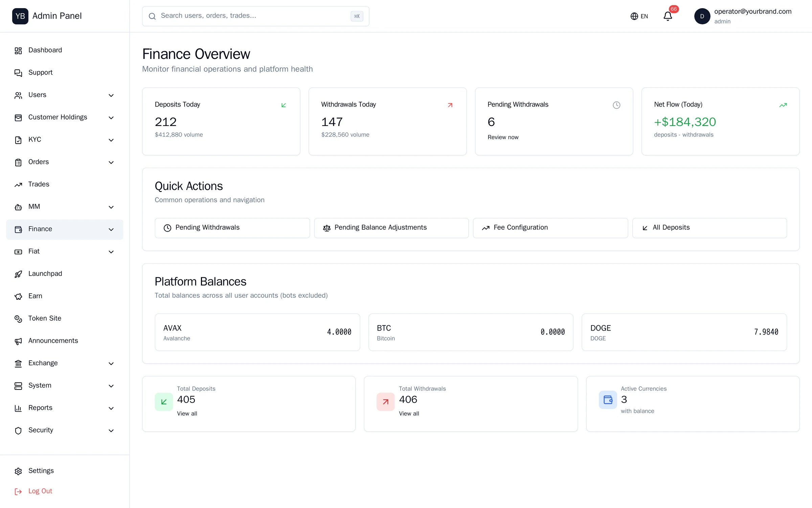The width and height of the screenshot is (812, 508).
Task: Click the red Total Withdrawals arrow icon
Action: coord(386,402)
